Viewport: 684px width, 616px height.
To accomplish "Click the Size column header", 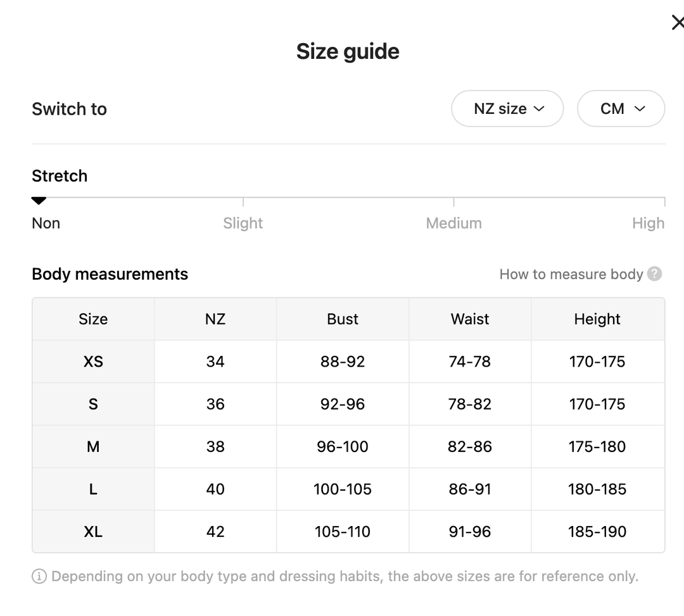I will point(93,319).
